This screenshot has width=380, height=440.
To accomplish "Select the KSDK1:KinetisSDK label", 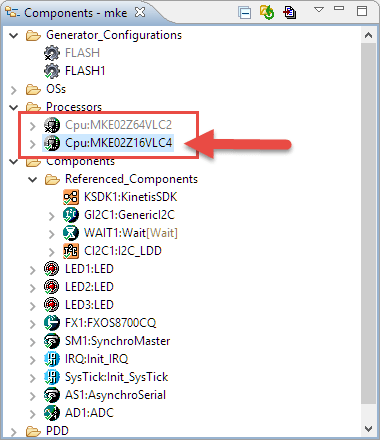I will pos(130,197).
